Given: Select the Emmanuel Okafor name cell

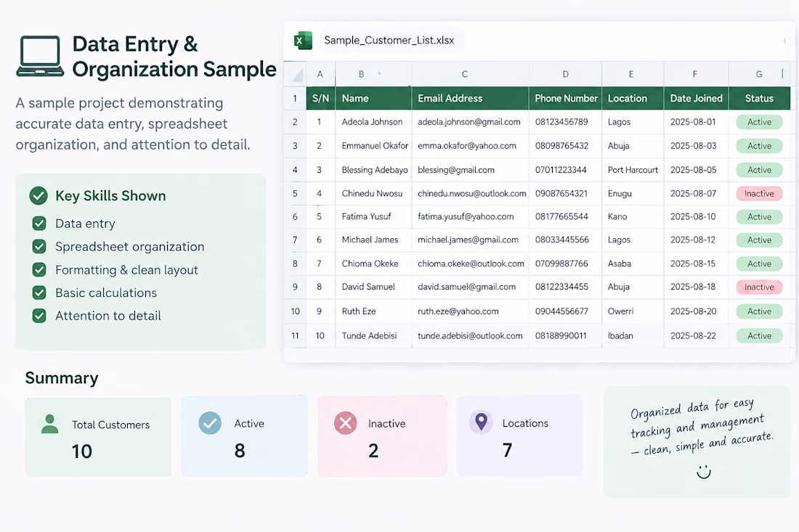Looking at the screenshot, I should pos(373,146).
